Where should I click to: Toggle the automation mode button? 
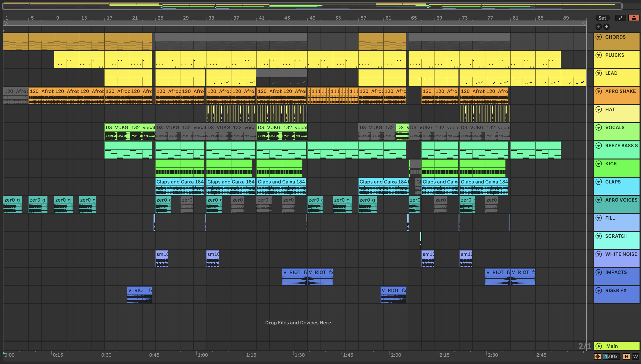pos(620,18)
